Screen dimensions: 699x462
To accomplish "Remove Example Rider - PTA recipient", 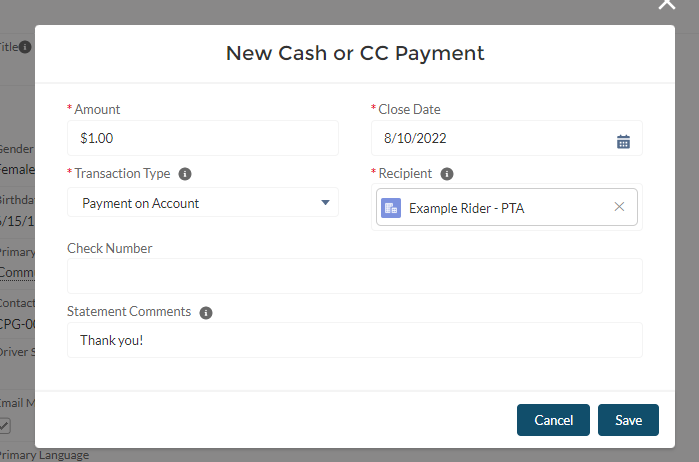I will (619, 207).
